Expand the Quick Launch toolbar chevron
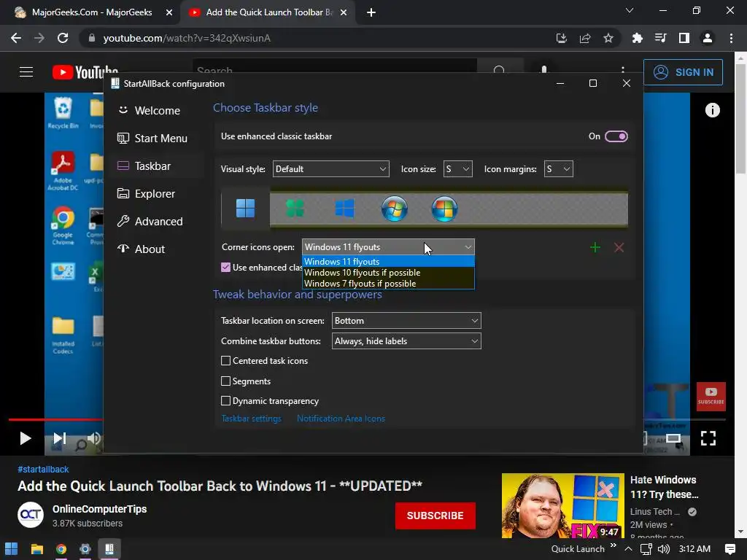The width and height of the screenshot is (747, 560). pos(613,545)
